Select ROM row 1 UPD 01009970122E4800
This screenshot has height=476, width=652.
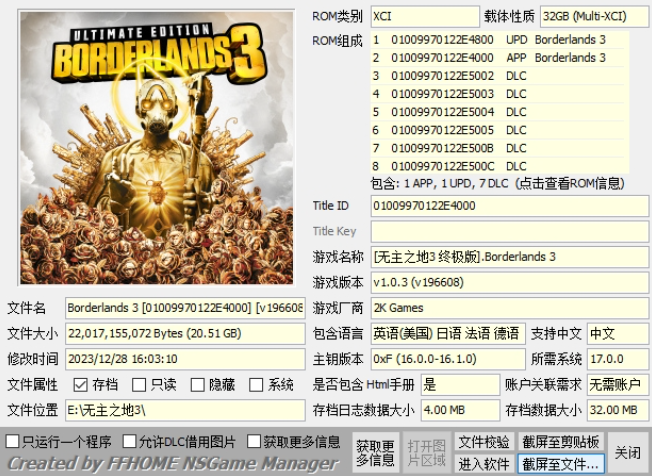499,40
